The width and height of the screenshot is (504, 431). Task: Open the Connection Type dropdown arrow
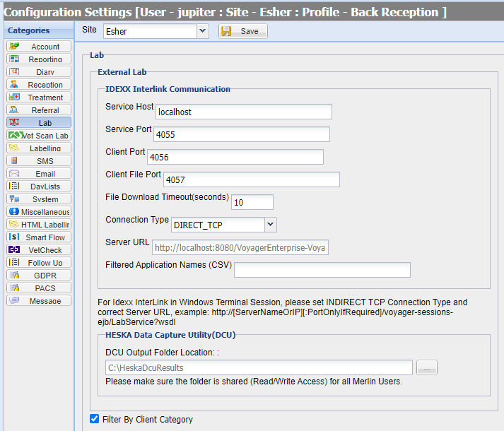271,225
